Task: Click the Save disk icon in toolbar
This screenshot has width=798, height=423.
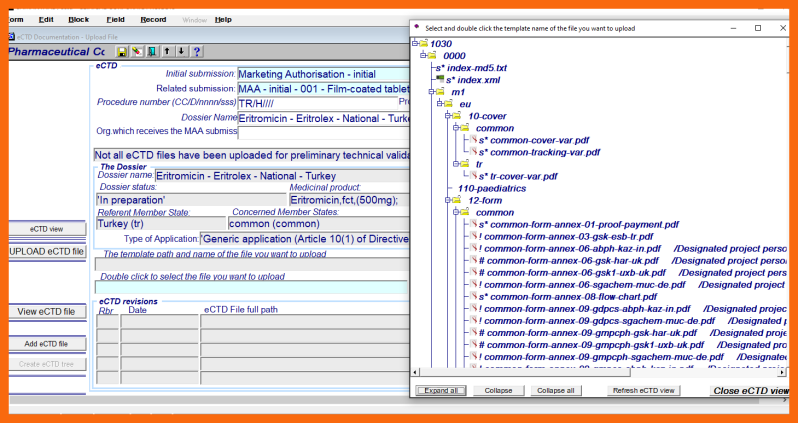Action: 122,52
